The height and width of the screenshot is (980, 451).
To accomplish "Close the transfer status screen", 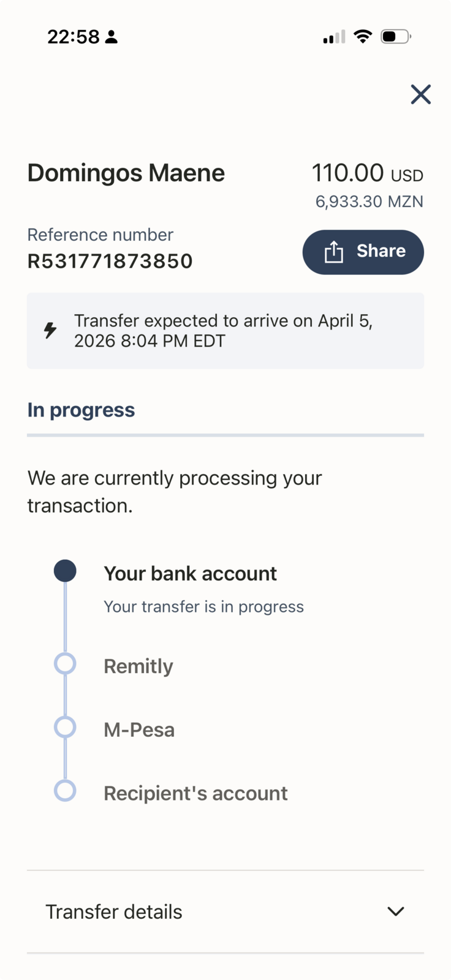I will pos(420,94).
